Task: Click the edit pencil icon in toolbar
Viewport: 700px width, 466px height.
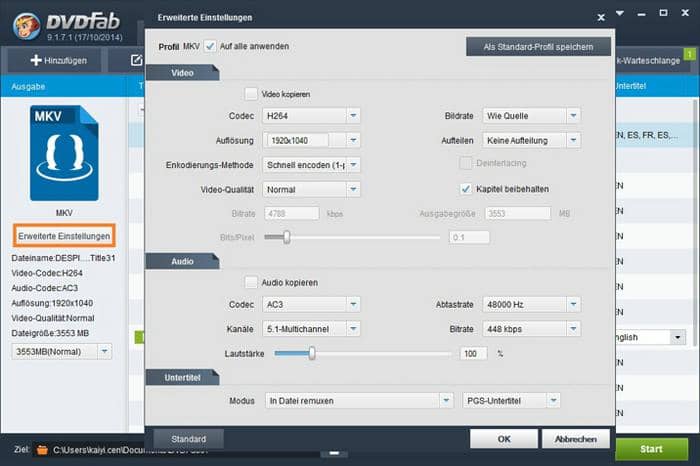Action: 137,60
